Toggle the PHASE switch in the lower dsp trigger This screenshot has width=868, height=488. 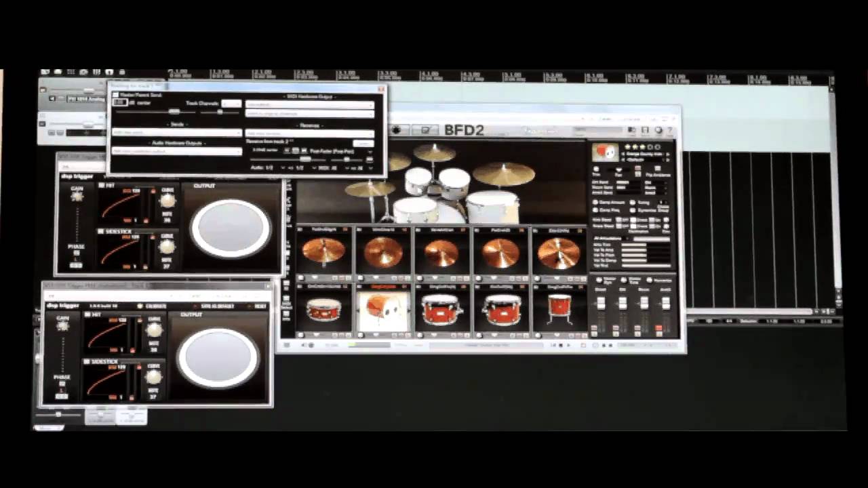(x=63, y=384)
